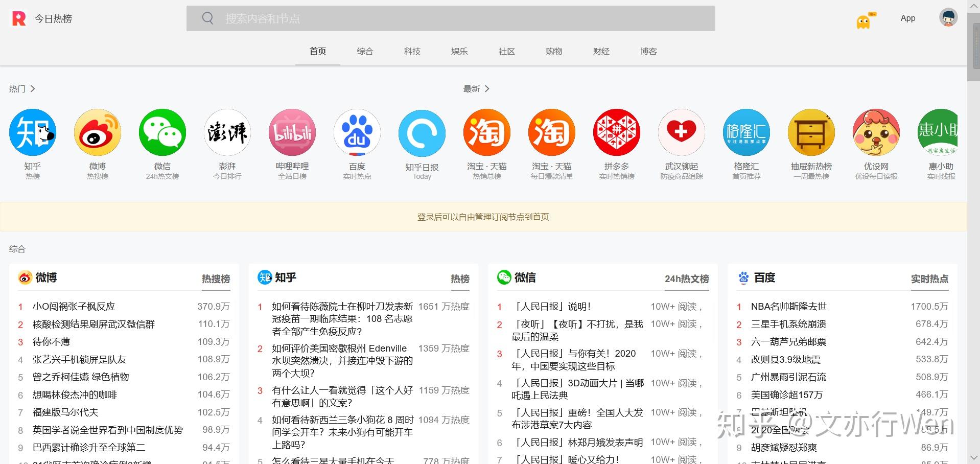980x464 pixels.
Task: Expand the 热门 section chevron
Action: click(33, 88)
